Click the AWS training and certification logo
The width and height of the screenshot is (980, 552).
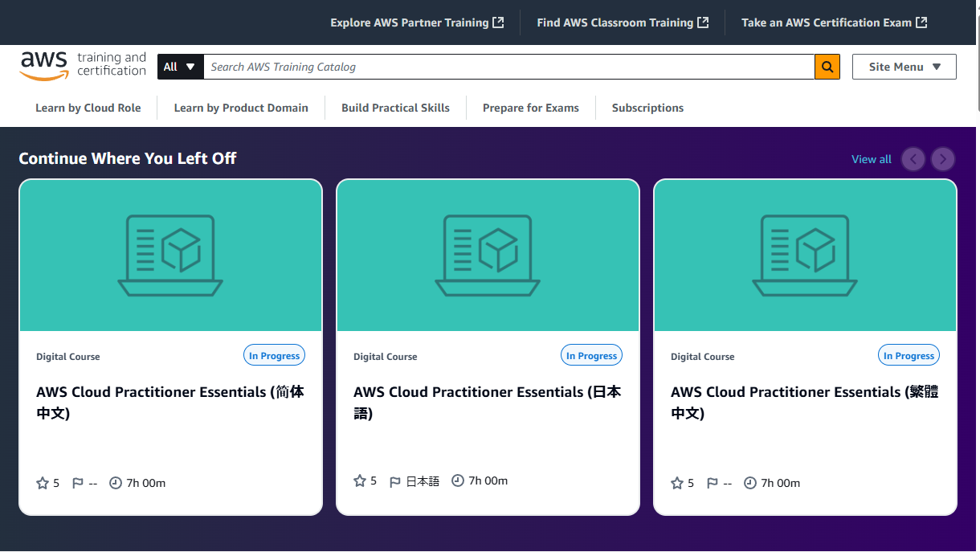pyautogui.click(x=83, y=66)
